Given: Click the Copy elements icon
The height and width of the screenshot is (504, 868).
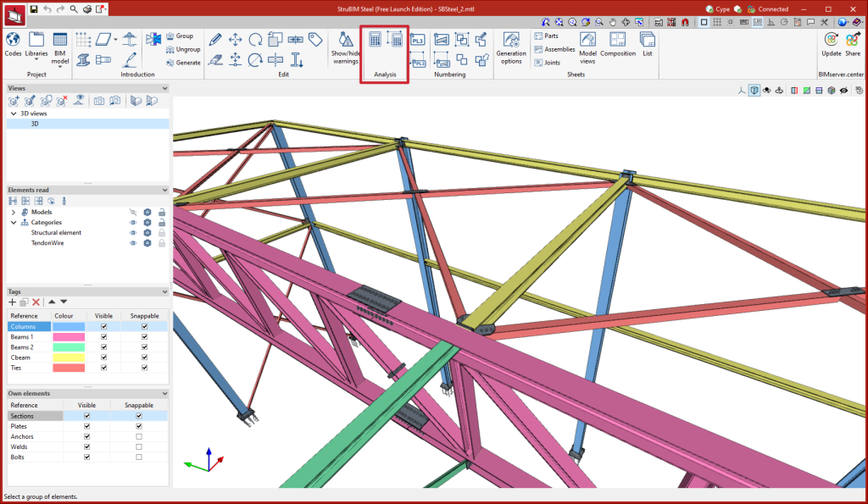Looking at the screenshot, I should [x=275, y=39].
